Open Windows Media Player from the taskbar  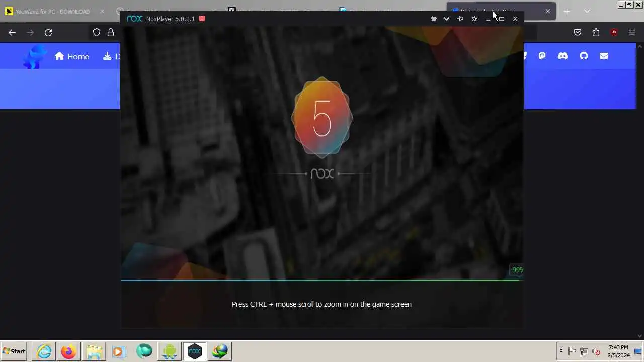click(119, 351)
